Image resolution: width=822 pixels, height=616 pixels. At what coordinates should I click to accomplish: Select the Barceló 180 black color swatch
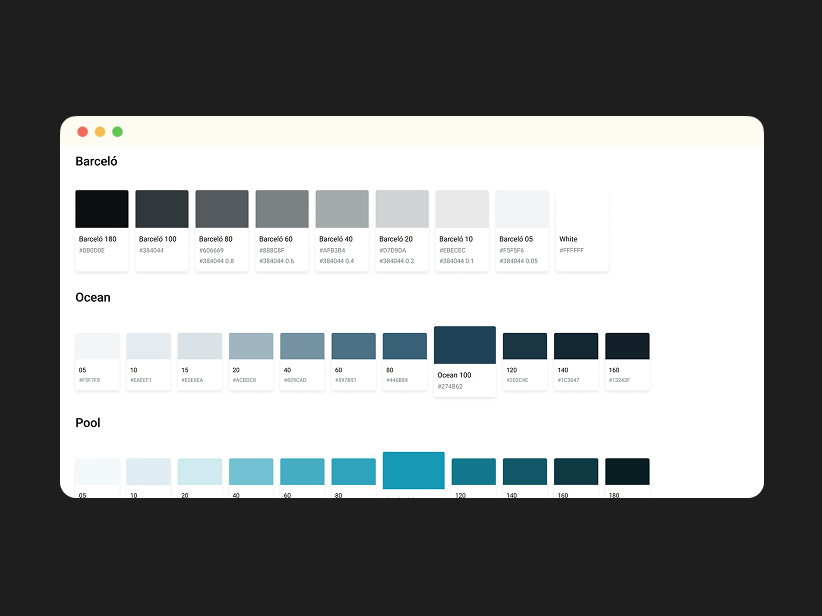[102, 209]
